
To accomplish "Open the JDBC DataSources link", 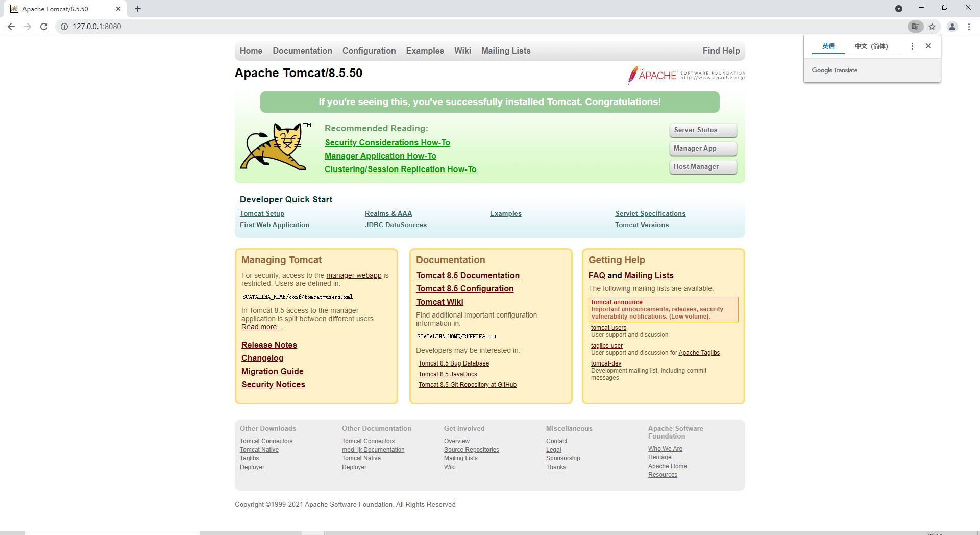I will point(396,225).
